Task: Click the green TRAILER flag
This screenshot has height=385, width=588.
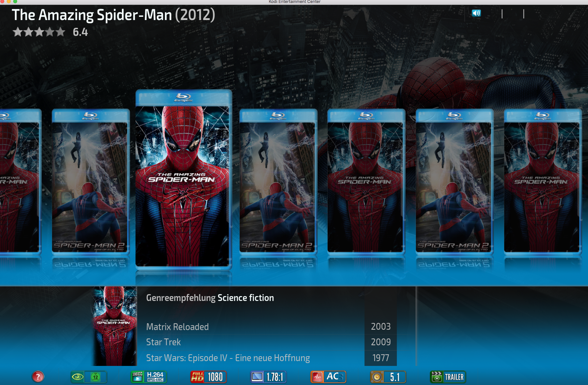Action: click(448, 377)
